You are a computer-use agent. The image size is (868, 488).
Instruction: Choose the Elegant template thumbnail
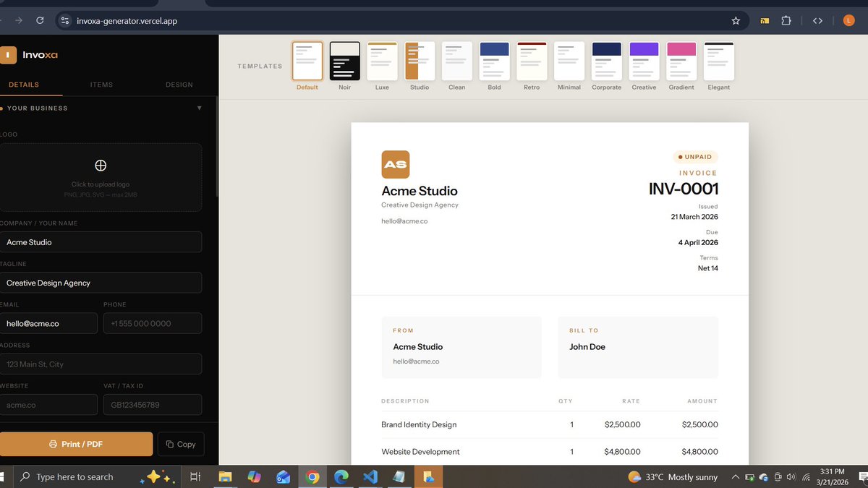point(719,61)
